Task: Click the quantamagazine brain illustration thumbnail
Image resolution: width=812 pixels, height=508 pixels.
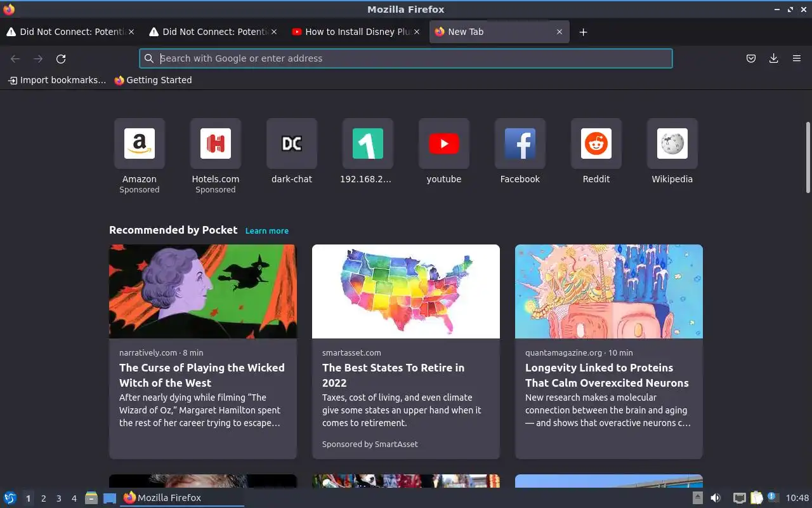Action: [x=609, y=291]
